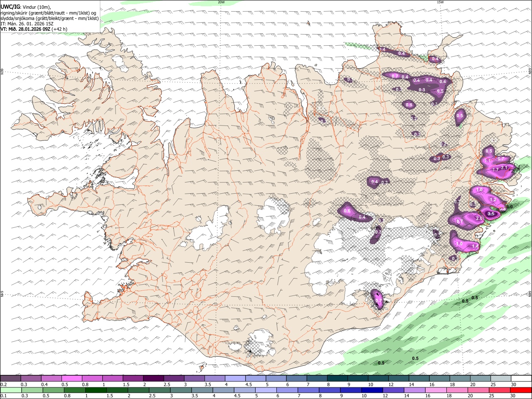
Task: Click the 20W longitude label
Action: (x=221, y=2)
